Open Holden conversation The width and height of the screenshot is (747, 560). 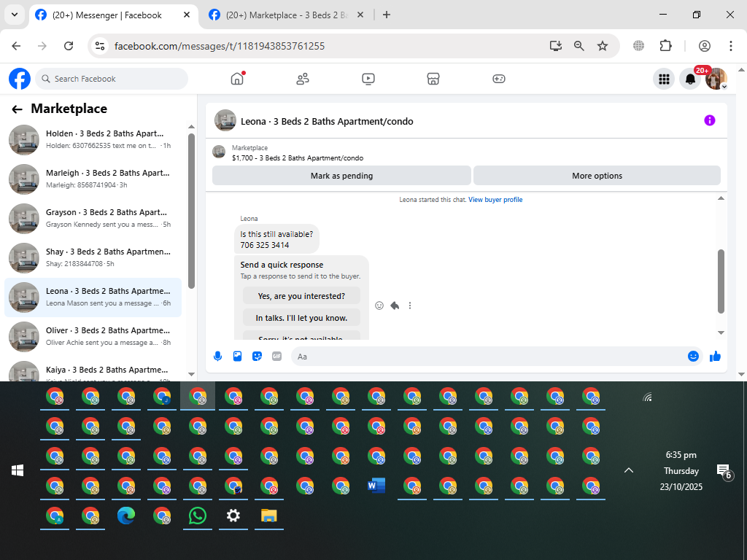click(x=93, y=139)
